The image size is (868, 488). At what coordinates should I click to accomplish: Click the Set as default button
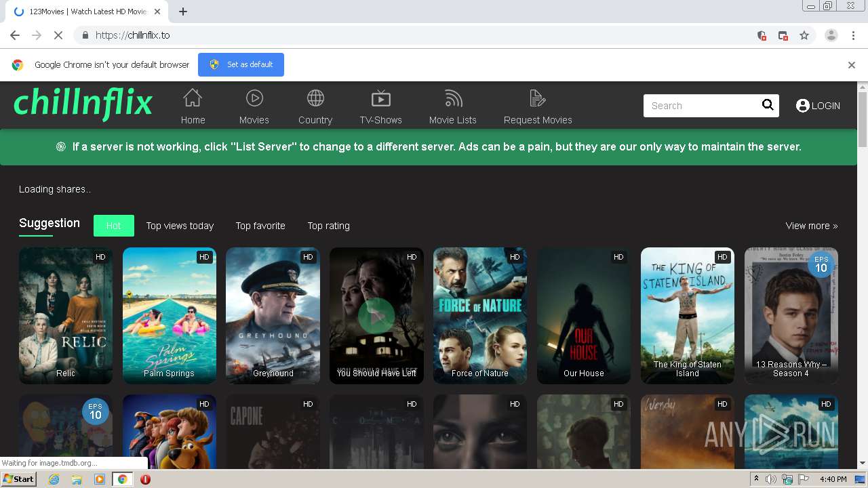click(x=241, y=64)
